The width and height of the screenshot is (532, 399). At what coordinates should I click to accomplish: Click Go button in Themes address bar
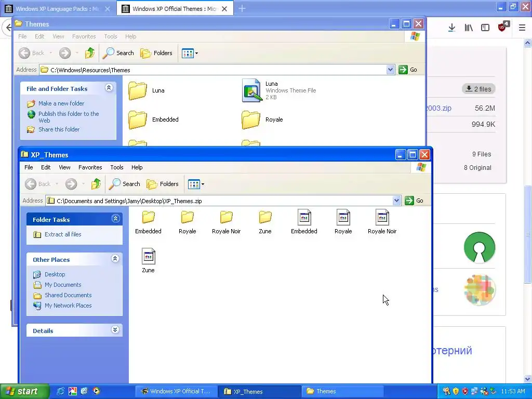click(x=408, y=70)
